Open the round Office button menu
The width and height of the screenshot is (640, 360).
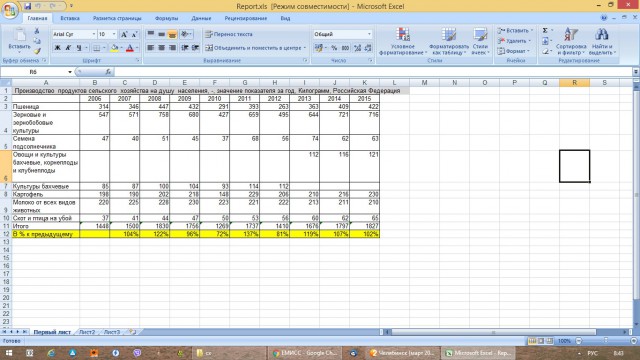coord(10,10)
